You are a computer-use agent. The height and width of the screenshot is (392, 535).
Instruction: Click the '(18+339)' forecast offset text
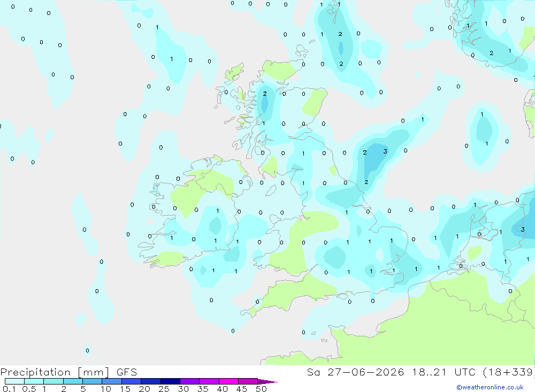click(509, 372)
